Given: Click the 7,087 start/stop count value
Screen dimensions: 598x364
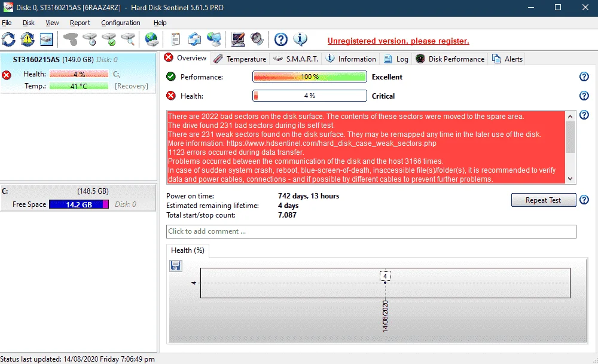Looking at the screenshot, I should pyautogui.click(x=287, y=215).
